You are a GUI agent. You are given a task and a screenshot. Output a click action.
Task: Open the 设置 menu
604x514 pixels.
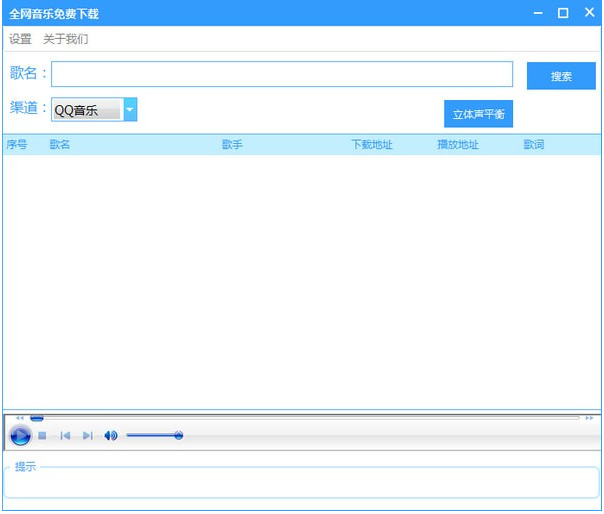click(20, 39)
